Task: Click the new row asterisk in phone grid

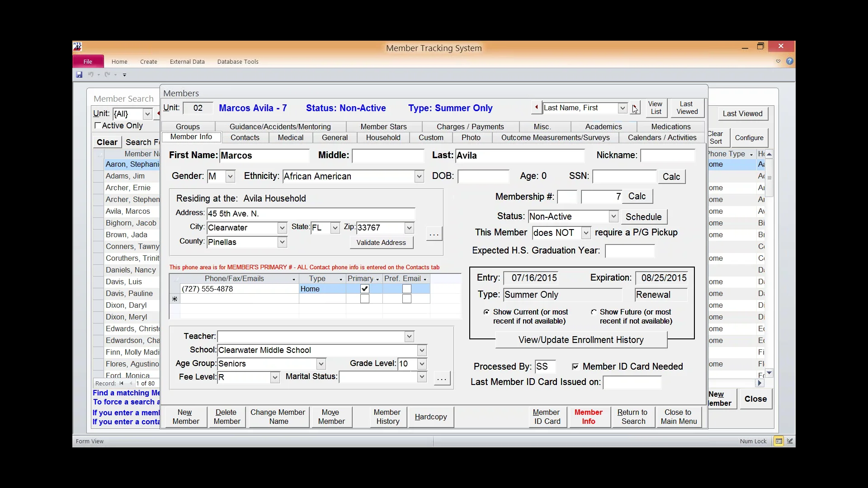Action: (175, 299)
